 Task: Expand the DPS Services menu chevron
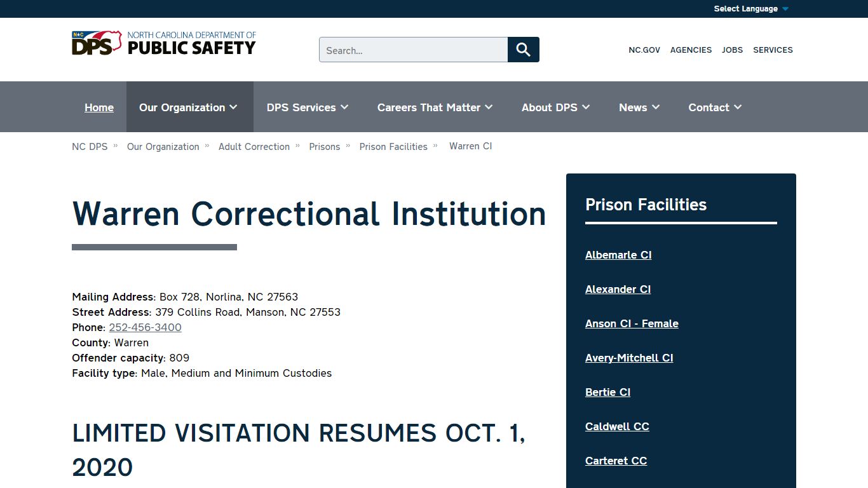tap(344, 107)
